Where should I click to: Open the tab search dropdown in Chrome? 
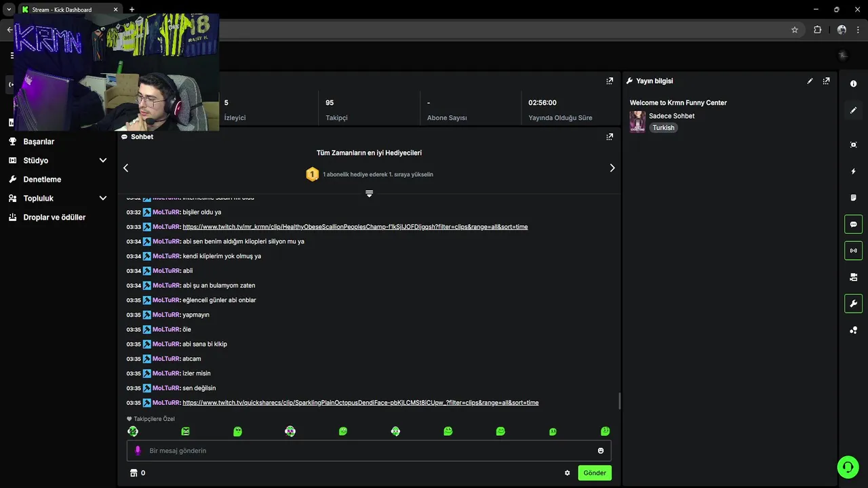[x=8, y=9]
